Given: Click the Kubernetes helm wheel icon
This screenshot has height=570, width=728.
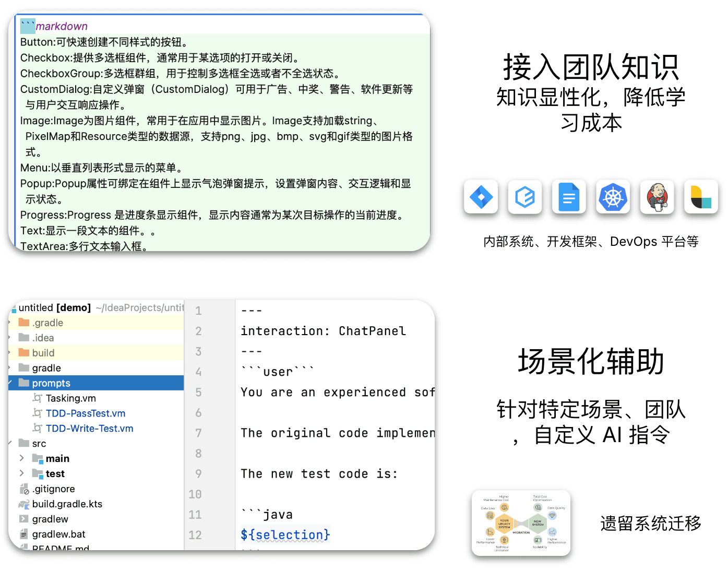Looking at the screenshot, I should [613, 197].
